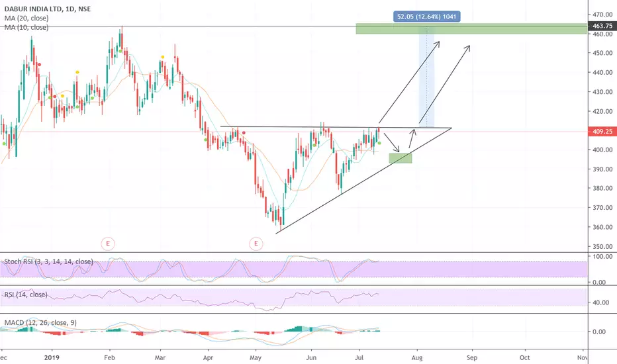This screenshot has width=617, height=364.
Task: Click the Jun label on the time axis
Action: (311, 357)
